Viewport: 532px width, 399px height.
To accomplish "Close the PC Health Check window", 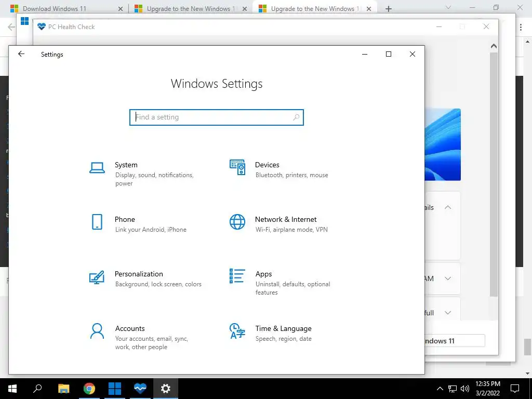I will 486,26.
